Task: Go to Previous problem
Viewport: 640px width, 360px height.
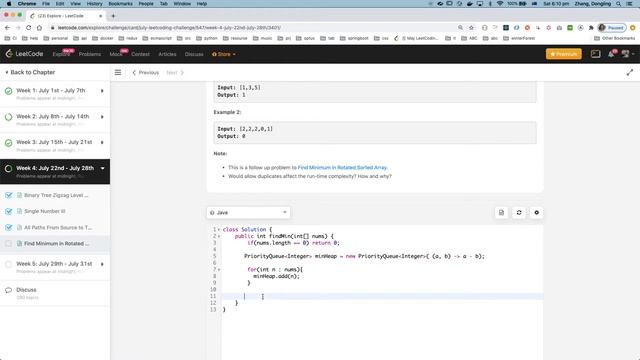Action: [146, 73]
